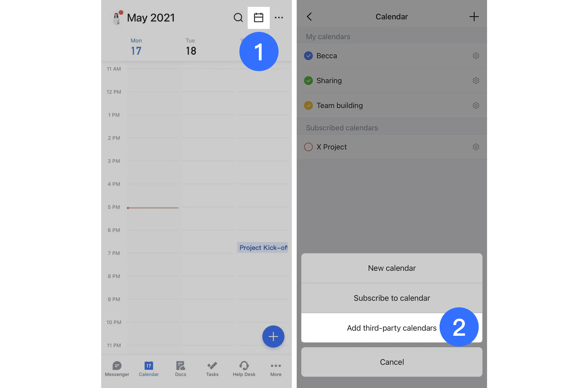Expand My calendars section
Viewport: 588px width, 388px height.
328,37
